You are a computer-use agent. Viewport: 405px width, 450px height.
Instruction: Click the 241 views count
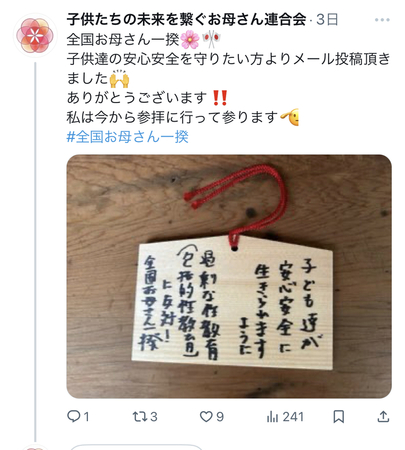click(x=293, y=417)
